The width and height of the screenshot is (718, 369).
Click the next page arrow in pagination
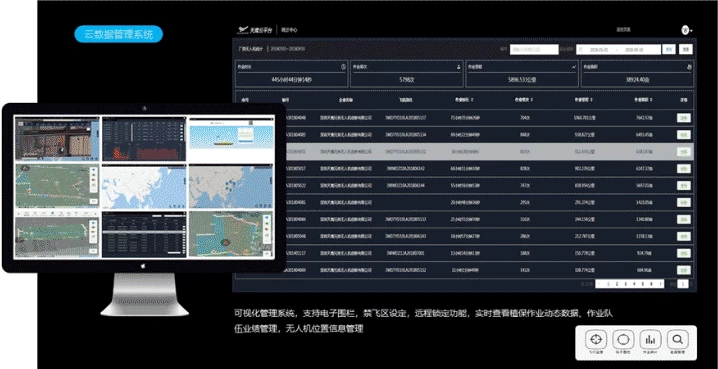[x=660, y=284]
